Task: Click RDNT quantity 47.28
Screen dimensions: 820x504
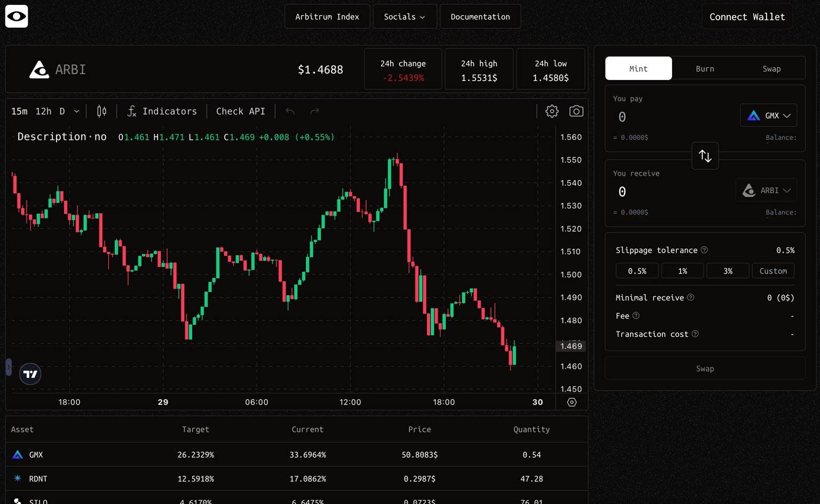Action: click(x=532, y=479)
